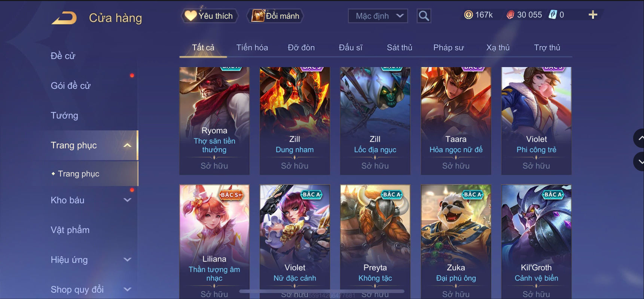The width and height of the screenshot is (644, 299).
Task: Switch to the Pháp sư tab
Action: (448, 48)
